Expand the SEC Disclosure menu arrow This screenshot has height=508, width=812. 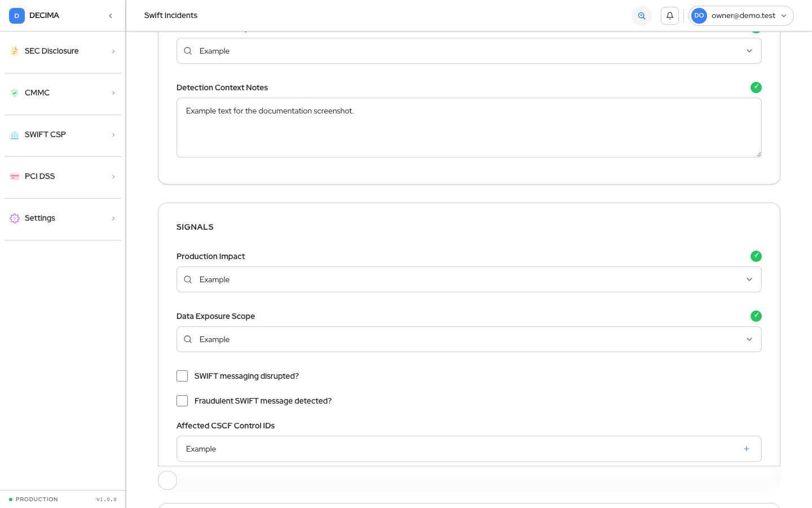113,51
